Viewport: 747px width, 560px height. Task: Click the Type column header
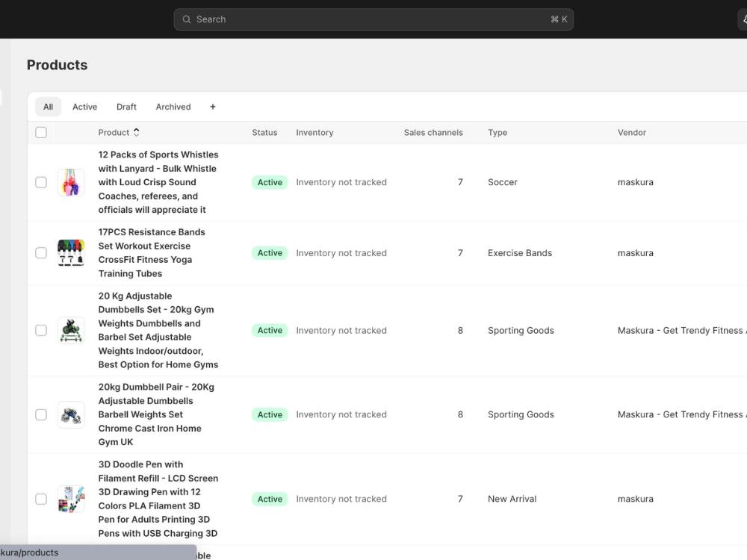point(498,132)
